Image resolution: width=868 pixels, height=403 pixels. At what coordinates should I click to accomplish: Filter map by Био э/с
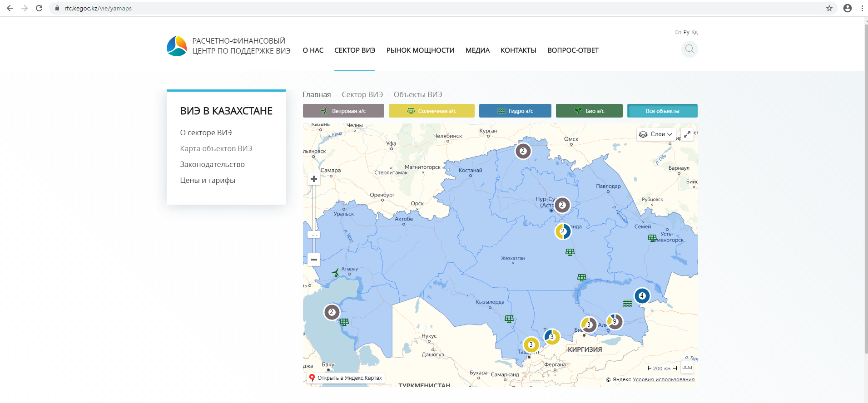pos(589,111)
